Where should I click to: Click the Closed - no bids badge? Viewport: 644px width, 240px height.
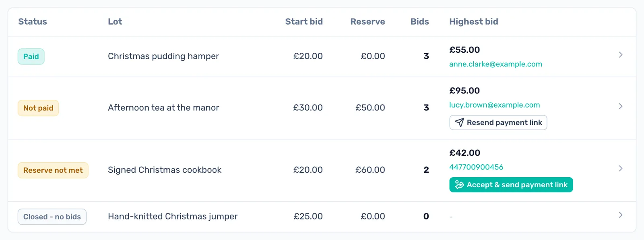52,217
